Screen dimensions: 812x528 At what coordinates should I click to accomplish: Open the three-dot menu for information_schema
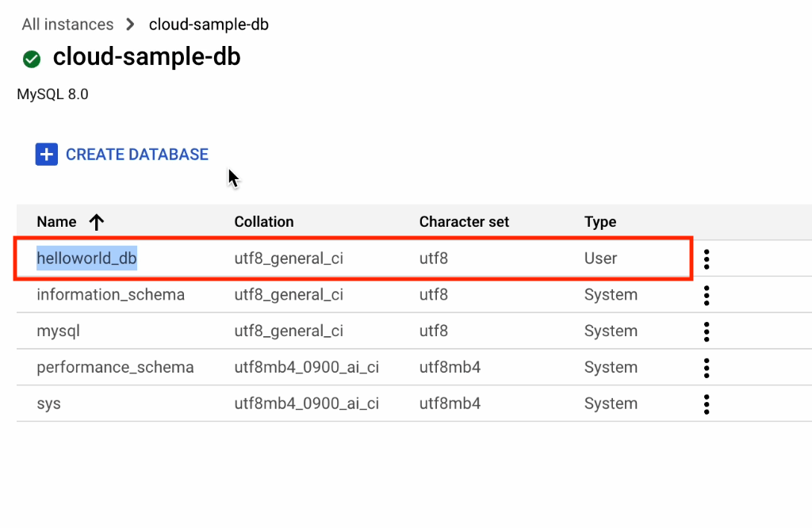pyautogui.click(x=707, y=296)
